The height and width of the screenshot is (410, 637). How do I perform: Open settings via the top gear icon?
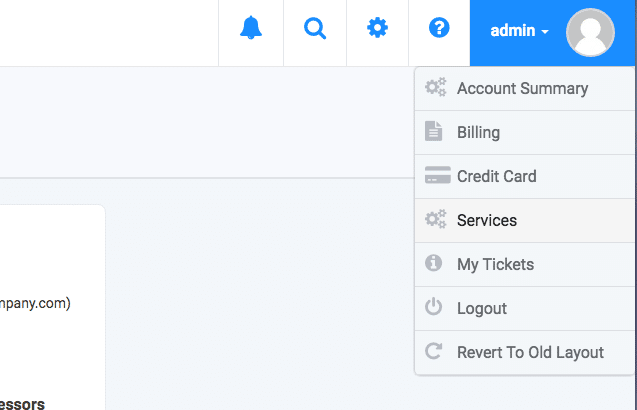click(x=377, y=29)
